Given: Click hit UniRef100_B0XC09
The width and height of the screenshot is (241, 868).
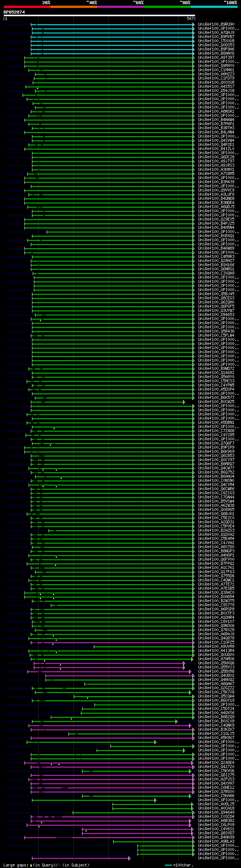Looking at the screenshot, I should 216,721.
